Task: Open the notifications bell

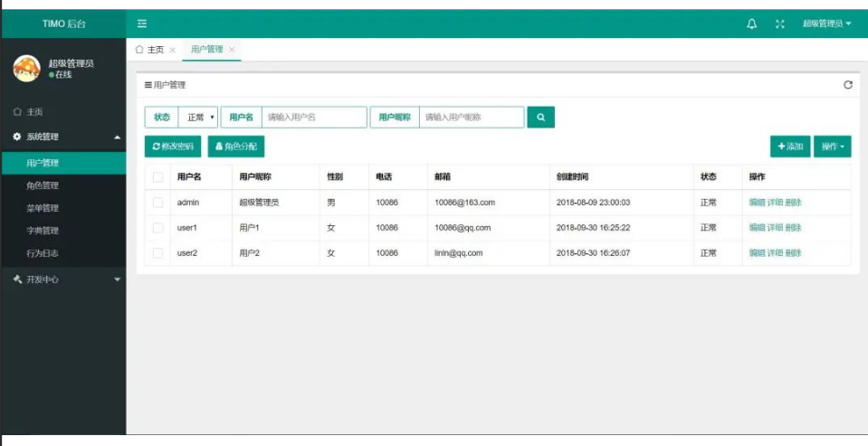Action: (x=752, y=24)
